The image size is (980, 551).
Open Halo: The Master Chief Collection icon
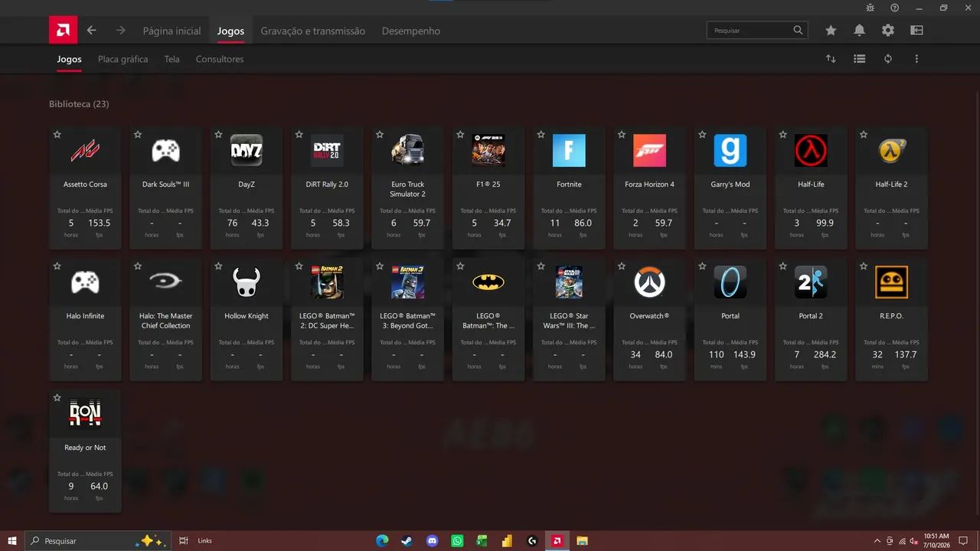pyautogui.click(x=166, y=282)
